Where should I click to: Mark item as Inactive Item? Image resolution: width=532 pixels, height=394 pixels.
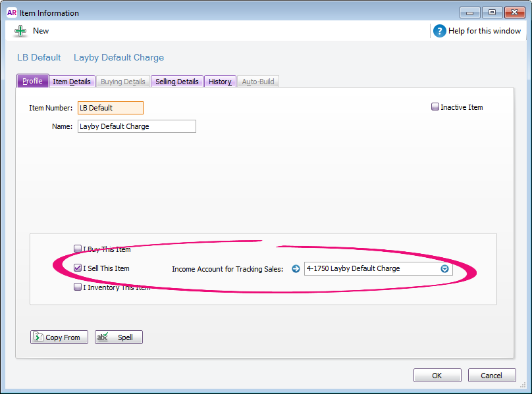(435, 107)
